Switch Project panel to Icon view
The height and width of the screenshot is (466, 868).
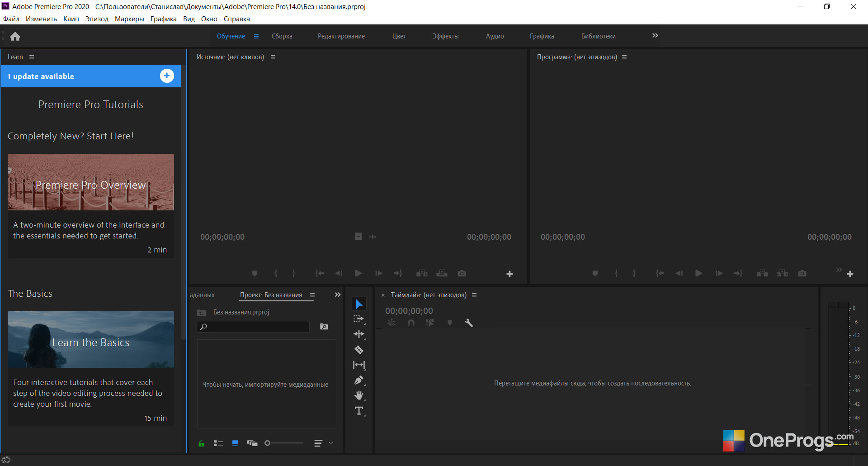click(235, 443)
